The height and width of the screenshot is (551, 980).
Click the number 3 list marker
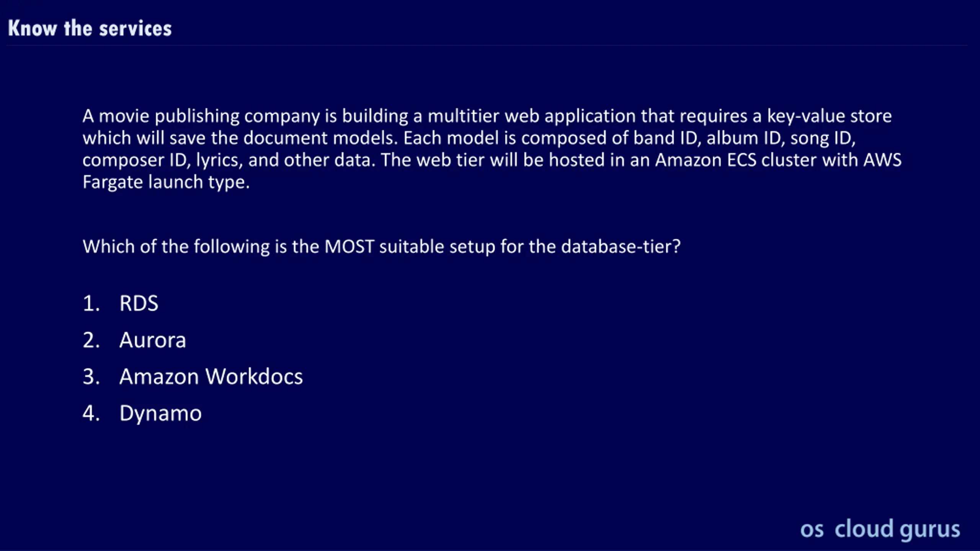[x=91, y=377]
